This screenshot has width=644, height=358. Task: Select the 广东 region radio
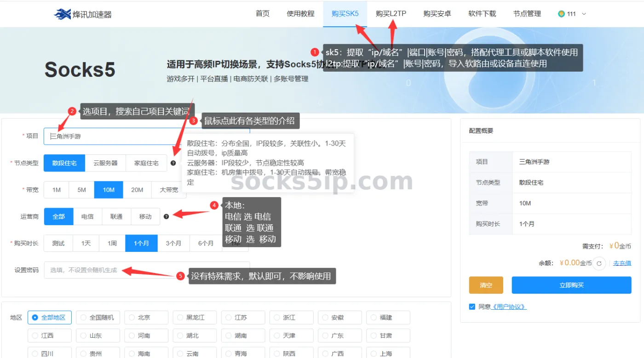tap(339, 335)
